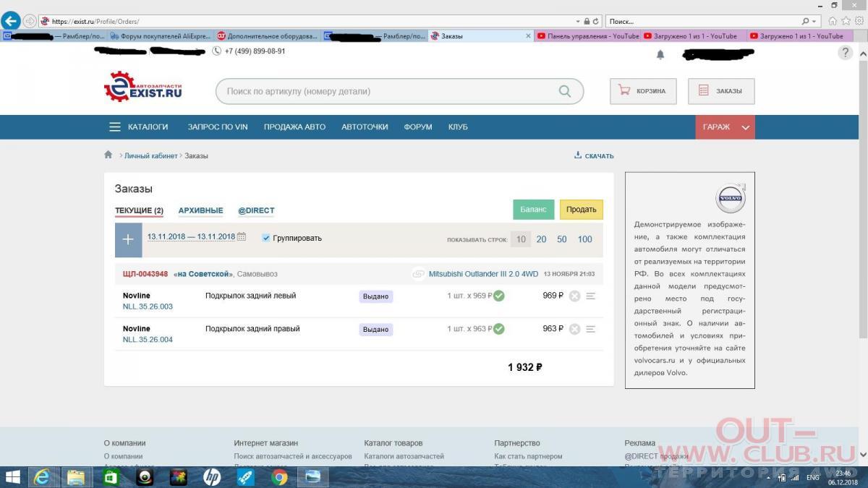Viewport: 868px width, 488px height.
Task: Switch to Форум покупателей AliExpress browser tab
Action: (159, 35)
